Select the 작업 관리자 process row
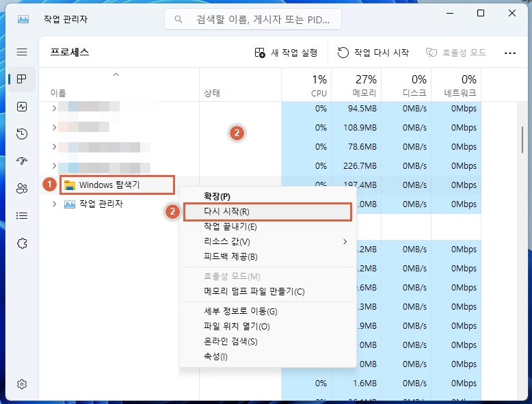This screenshot has width=532, height=404. coord(119,204)
